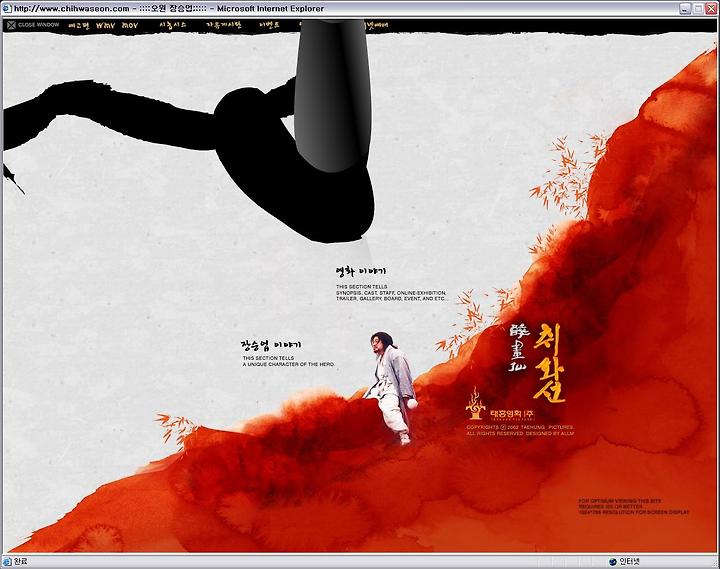Click the 인터넷 zone label in status bar
Viewport: 720px width, 569px height.
click(629, 561)
